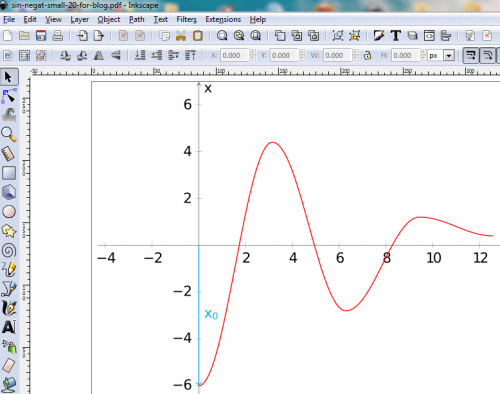Select the Calligraphy tool
The height and width of the screenshot is (394, 500).
(9, 308)
